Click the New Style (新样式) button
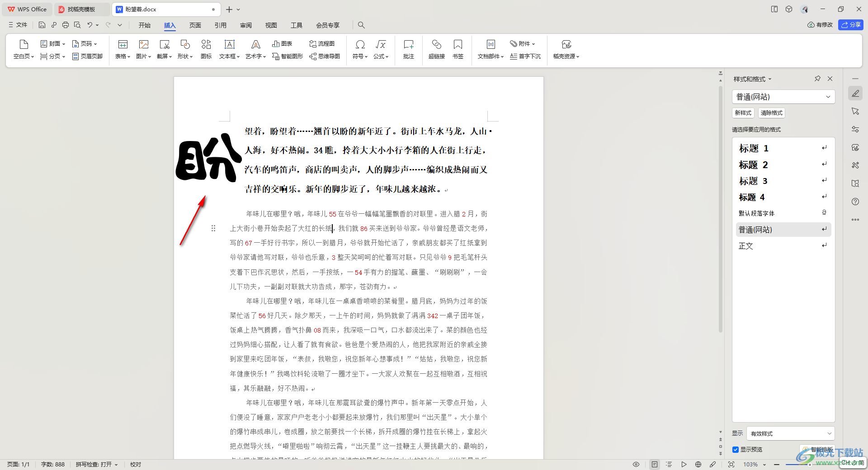Image resolution: width=868 pixels, height=470 pixels. pyautogui.click(x=743, y=113)
